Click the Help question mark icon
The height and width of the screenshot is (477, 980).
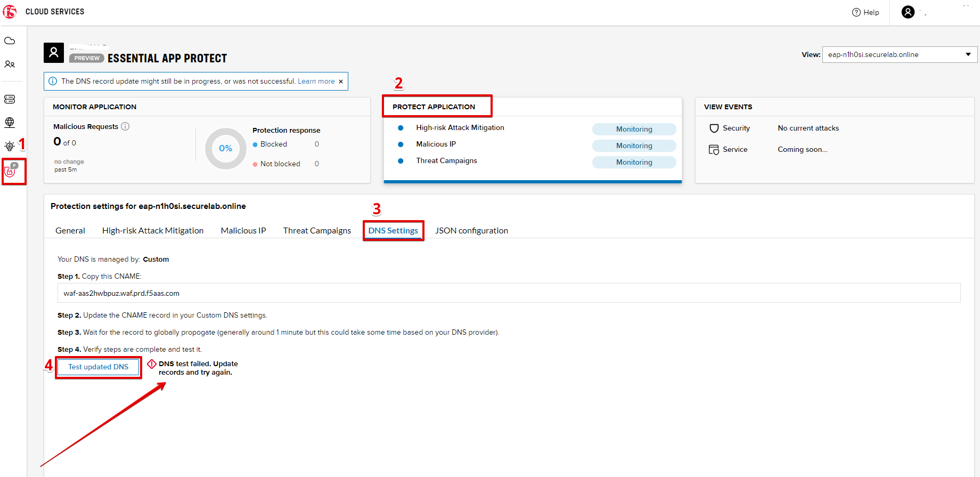click(856, 12)
